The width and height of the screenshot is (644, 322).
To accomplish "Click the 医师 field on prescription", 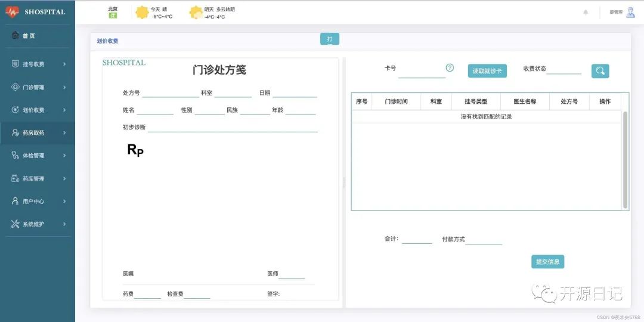I will pyautogui.click(x=292, y=274).
